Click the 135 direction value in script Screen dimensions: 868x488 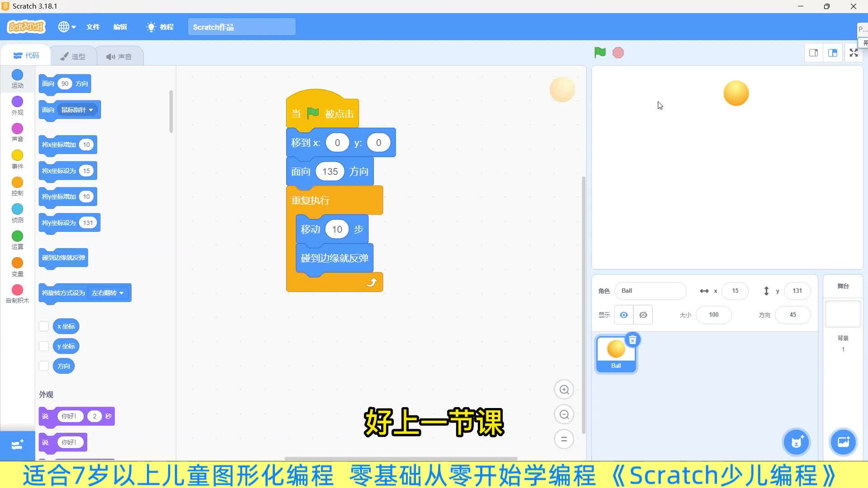pos(330,172)
